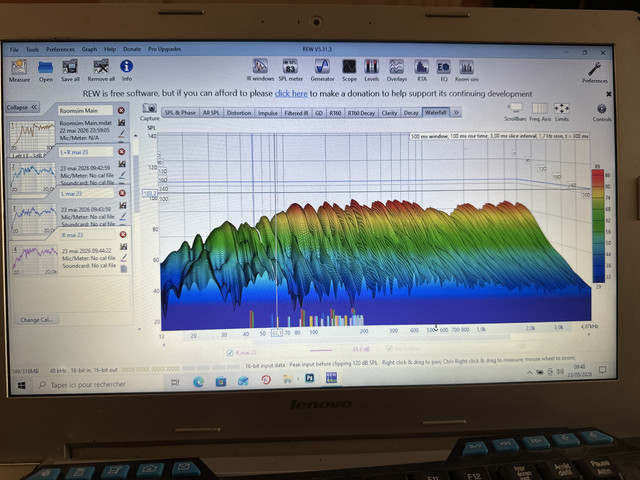Change trace colour of L+R mai 23

pyautogui.click(x=122, y=174)
